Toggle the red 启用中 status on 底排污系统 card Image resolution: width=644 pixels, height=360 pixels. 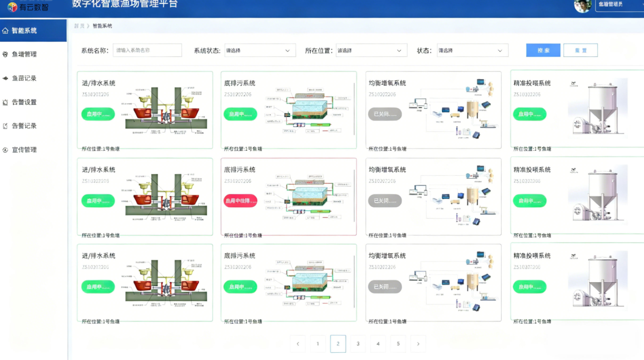(240, 201)
